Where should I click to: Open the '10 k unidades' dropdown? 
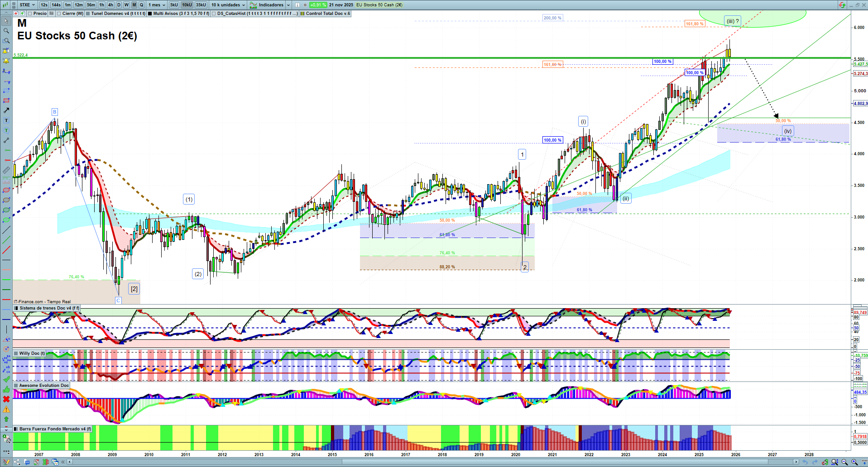pyautogui.click(x=228, y=5)
